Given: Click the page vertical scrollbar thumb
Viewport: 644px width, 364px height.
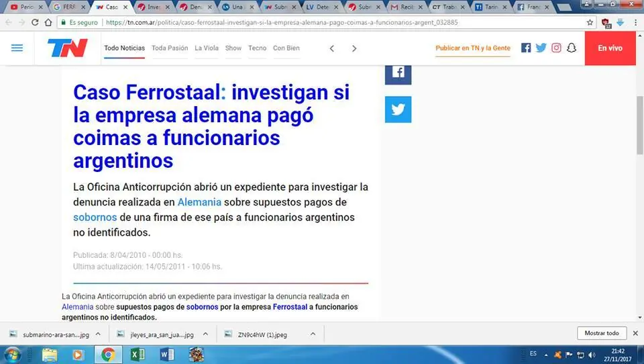Looking at the screenshot, I should (x=640, y=126).
